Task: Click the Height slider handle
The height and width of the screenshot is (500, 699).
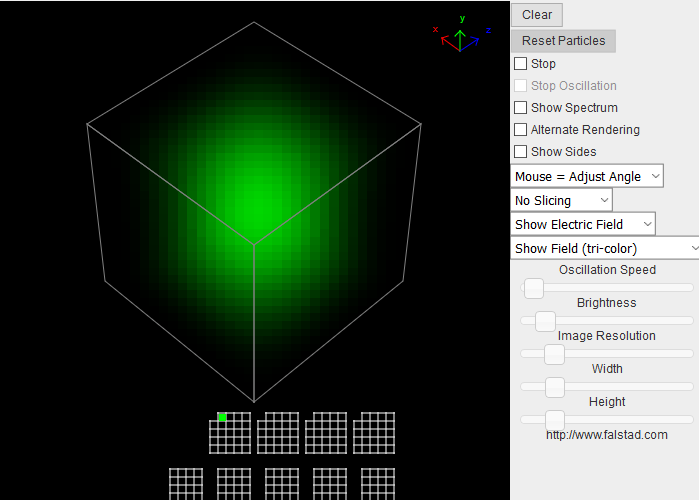Action: click(555, 420)
